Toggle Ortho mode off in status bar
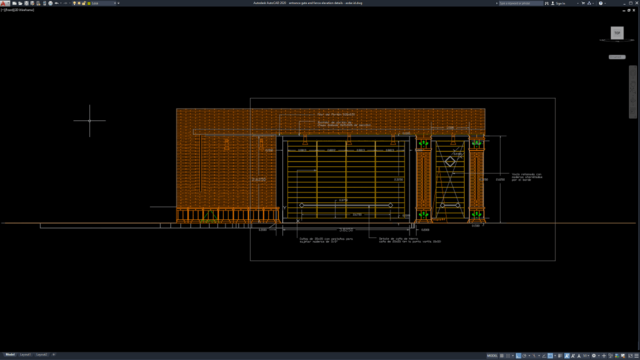Screen dimensions: 640x360 [518, 356]
